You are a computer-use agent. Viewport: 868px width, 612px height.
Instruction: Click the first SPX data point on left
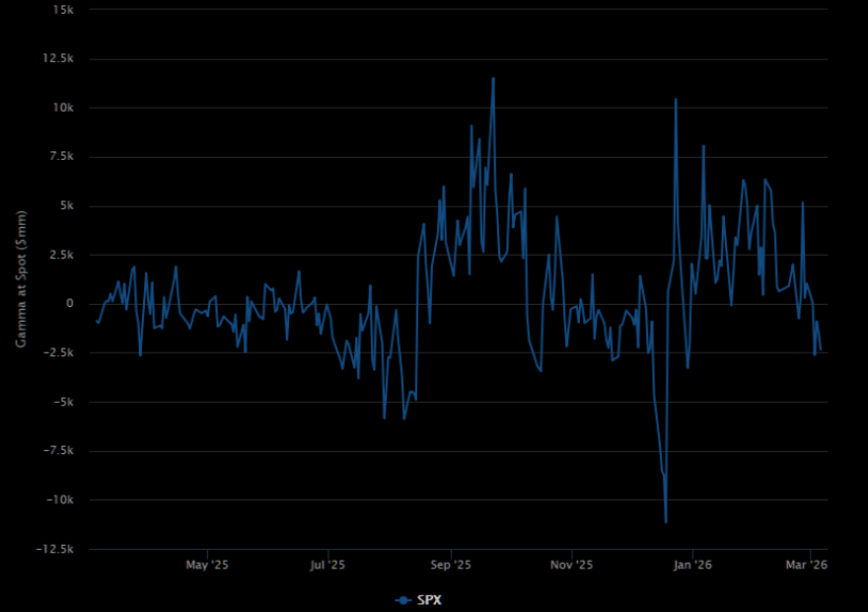pyautogui.click(x=97, y=321)
